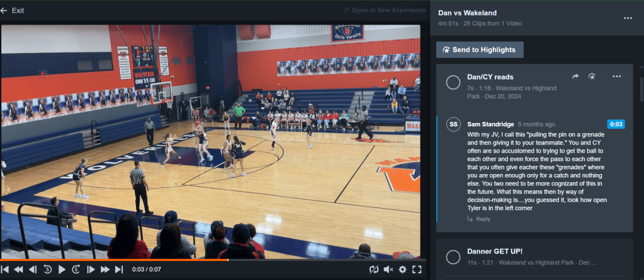This screenshot has width=644, height=280.
Task: Click the rewind double-arrow icon
Action: coord(19,269)
